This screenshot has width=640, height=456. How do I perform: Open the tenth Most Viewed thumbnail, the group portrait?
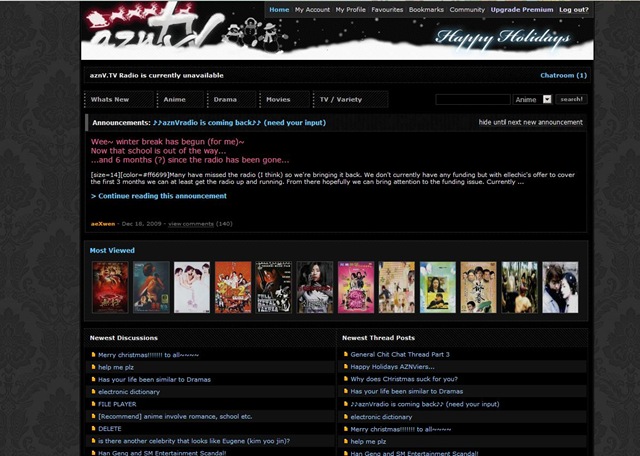478,287
